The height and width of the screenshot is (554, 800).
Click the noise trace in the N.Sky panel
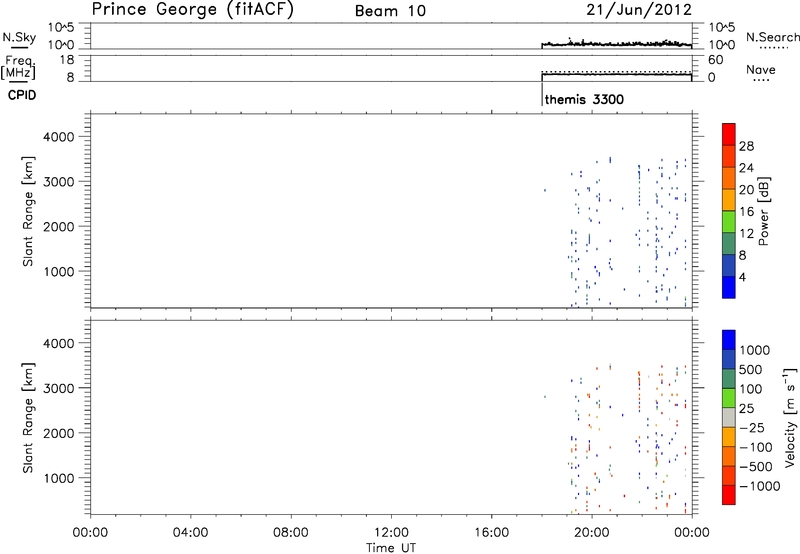pyautogui.click(x=616, y=44)
